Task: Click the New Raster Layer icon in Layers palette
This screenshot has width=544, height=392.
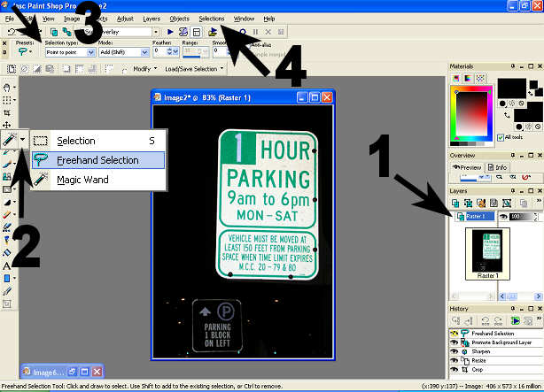Action: pos(455,204)
